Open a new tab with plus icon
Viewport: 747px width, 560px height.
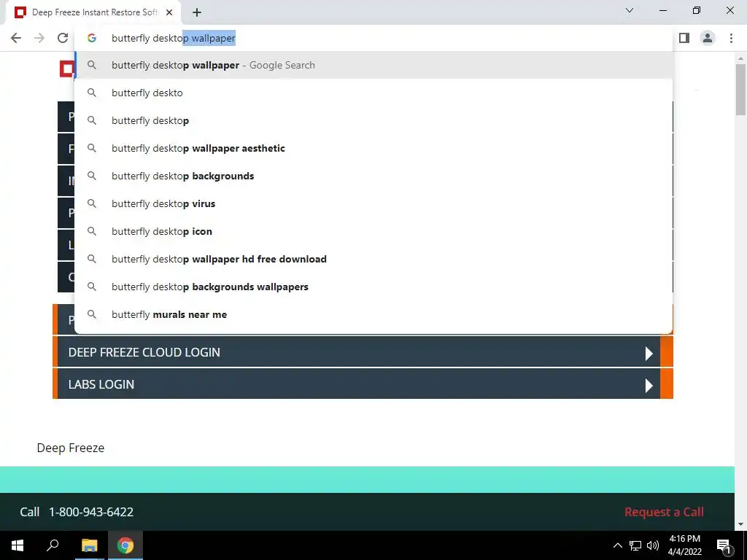click(x=197, y=12)
